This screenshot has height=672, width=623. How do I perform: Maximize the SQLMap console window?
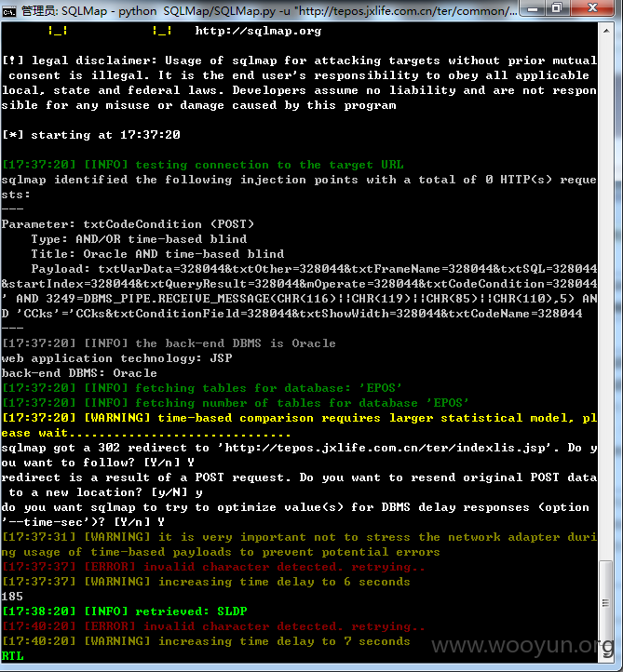click(x=557, y=8)
